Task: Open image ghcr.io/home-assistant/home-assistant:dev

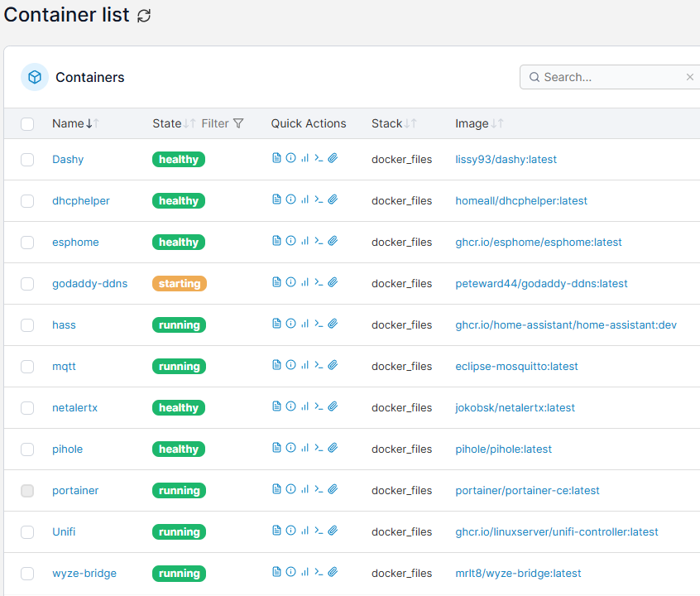Action: (x=566, y=325)
